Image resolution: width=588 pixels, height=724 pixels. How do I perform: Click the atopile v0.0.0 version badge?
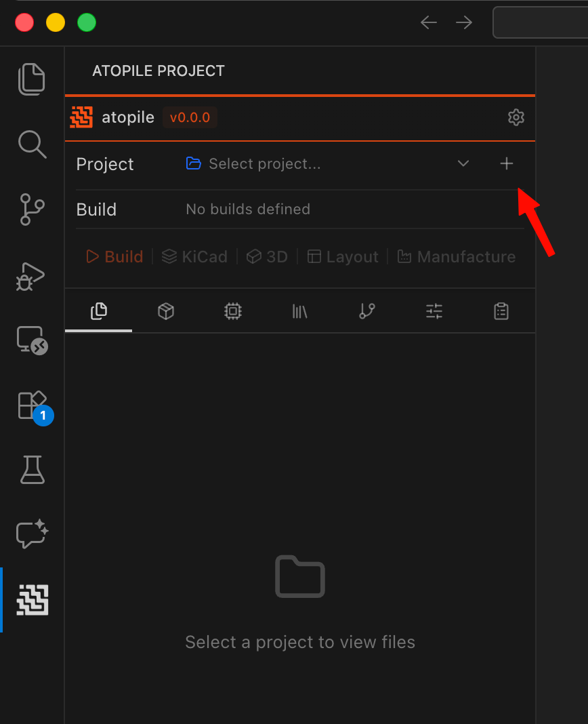[x=190, y=117]
